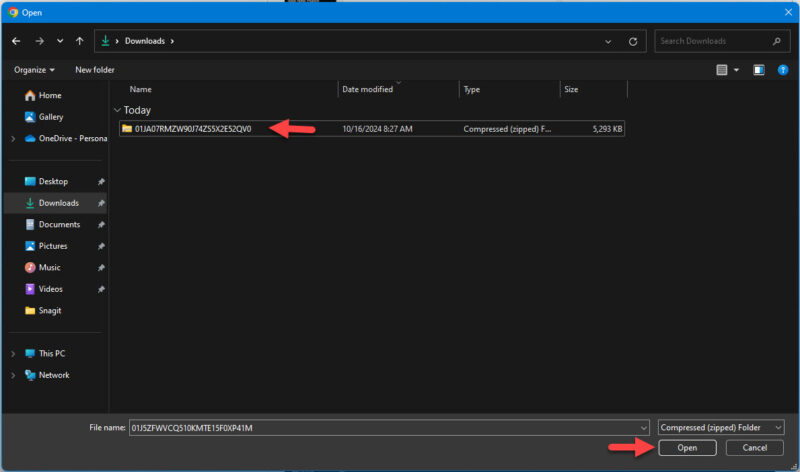Click the help question mark icon
The height and width of the screenshot is (472, 800).
click(781, 70)
